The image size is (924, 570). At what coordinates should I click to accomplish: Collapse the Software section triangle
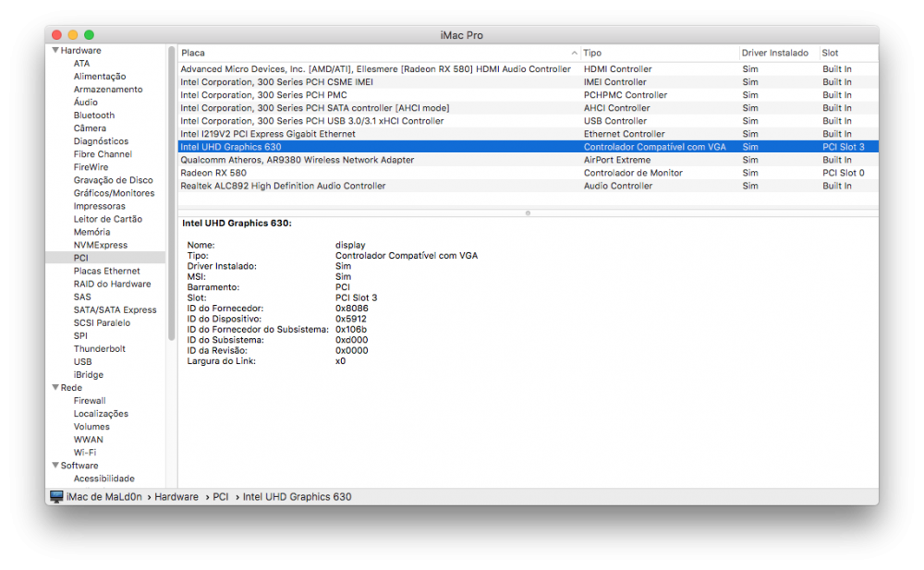55,465
